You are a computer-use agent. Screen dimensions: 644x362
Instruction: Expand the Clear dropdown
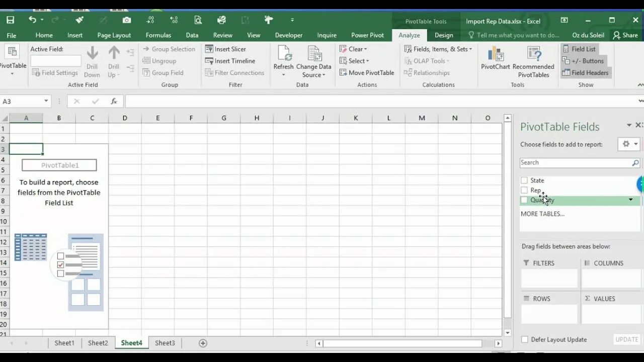click(x=353, y=49)
